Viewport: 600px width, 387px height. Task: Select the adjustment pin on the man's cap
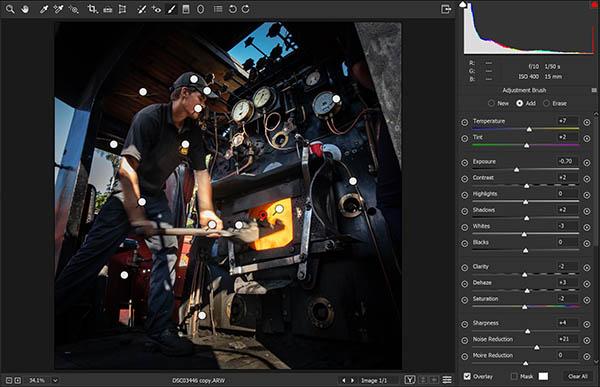(x=194, y=79)
